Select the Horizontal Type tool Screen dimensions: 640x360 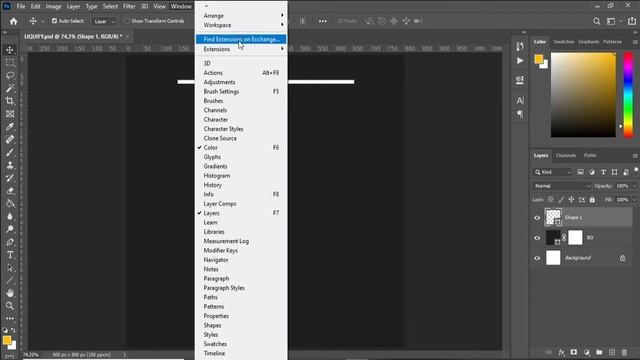coord(10,255)
